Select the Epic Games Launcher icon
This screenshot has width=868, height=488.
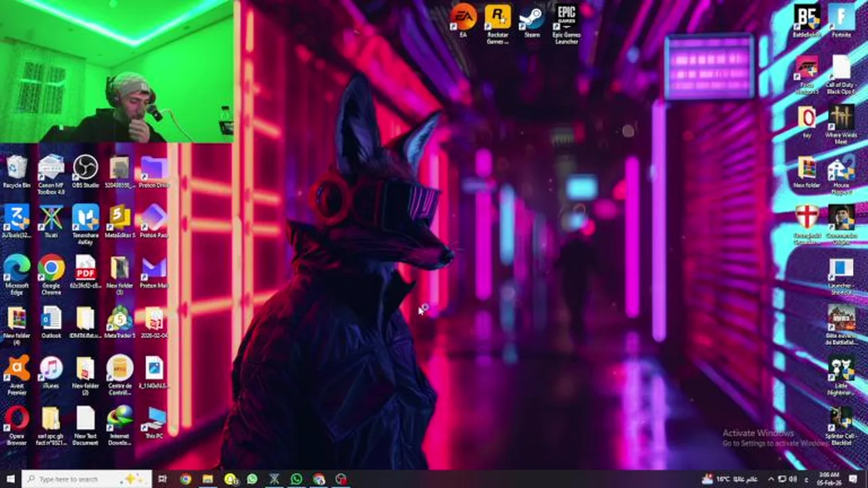pos(566,24)
